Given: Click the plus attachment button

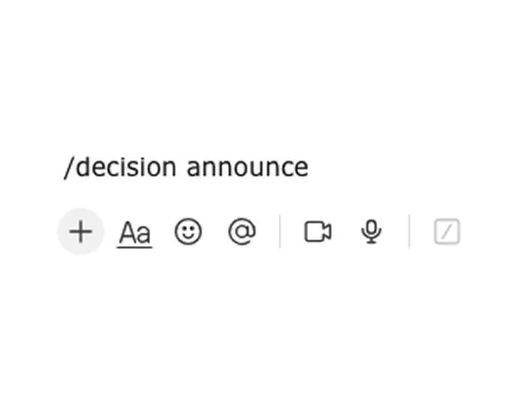Looking at the screenshot, I should (x=80, y=232).
